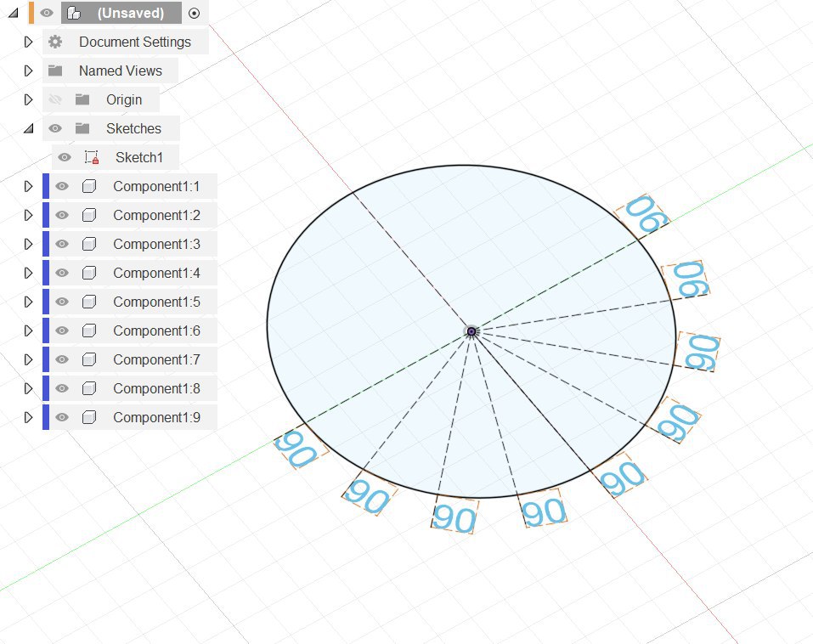Expand the Component1:5 node
This screenshot has width=813, height=644.
click(x=29, y=302)
